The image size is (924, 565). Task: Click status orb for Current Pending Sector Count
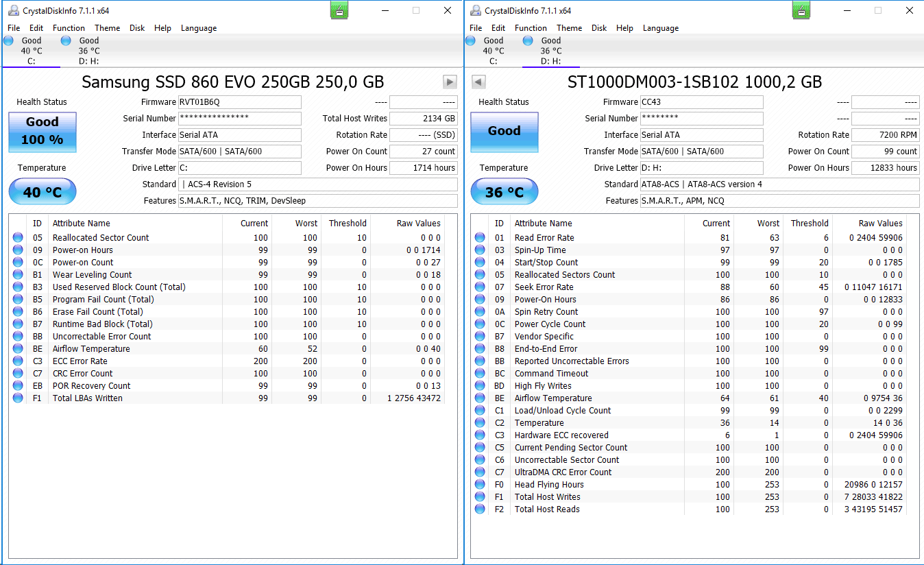click(x=480, y=448)
